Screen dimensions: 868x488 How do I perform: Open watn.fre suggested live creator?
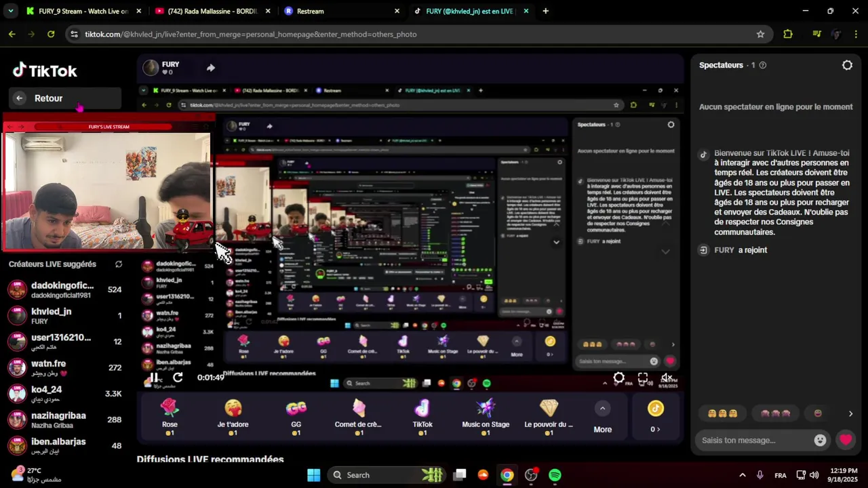click(x=65, y=368)
